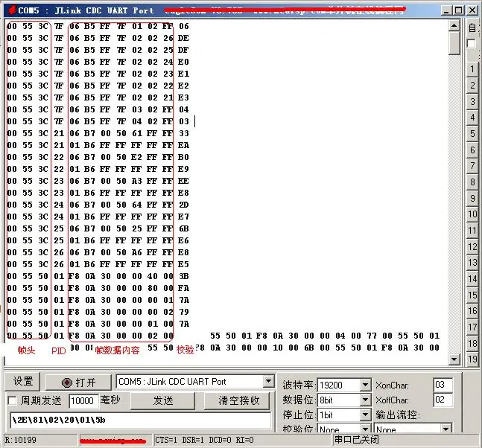This screenshot has height=448, width=482.
Task: Expand the COM5 JLink port dropdown
Action: [x=269, y=382]
